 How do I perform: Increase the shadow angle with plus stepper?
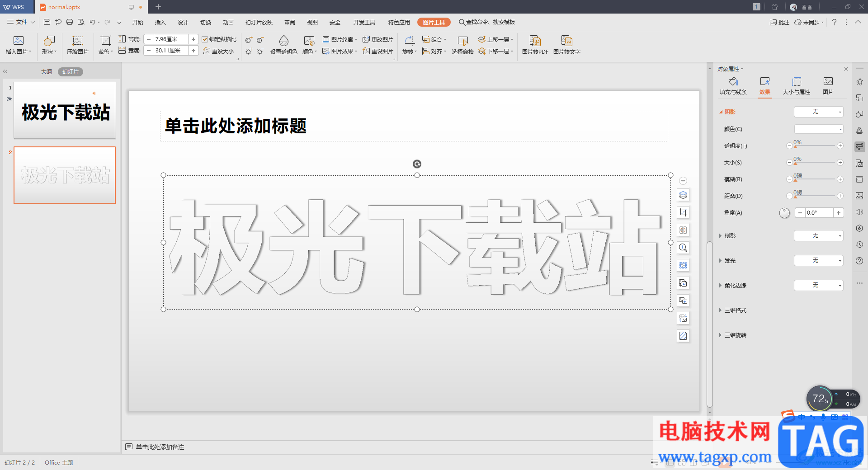point(839,213)
